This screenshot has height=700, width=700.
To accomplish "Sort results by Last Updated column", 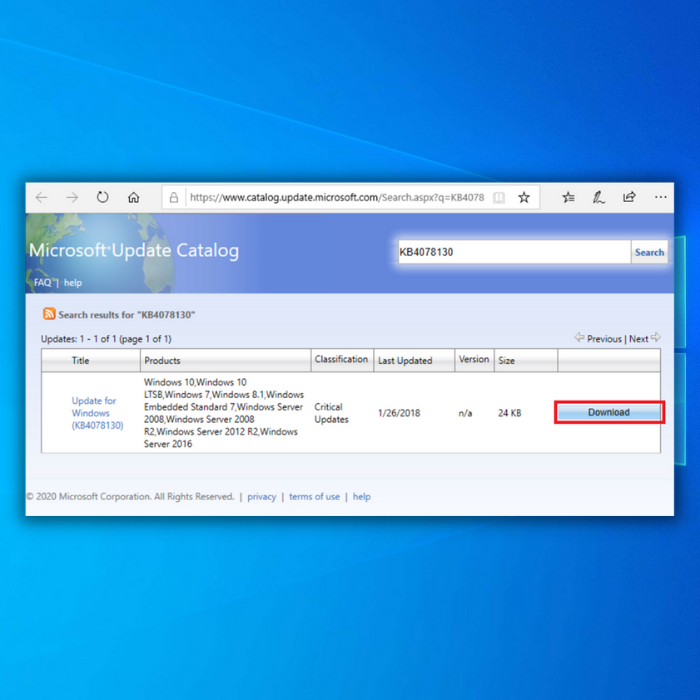I will coord(405,361).
